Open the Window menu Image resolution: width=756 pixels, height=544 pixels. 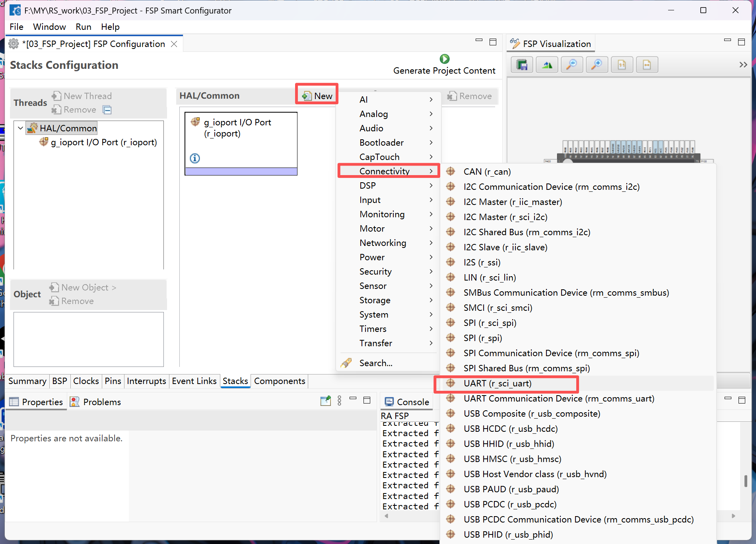pyautogui.click(x=49, y=27)
